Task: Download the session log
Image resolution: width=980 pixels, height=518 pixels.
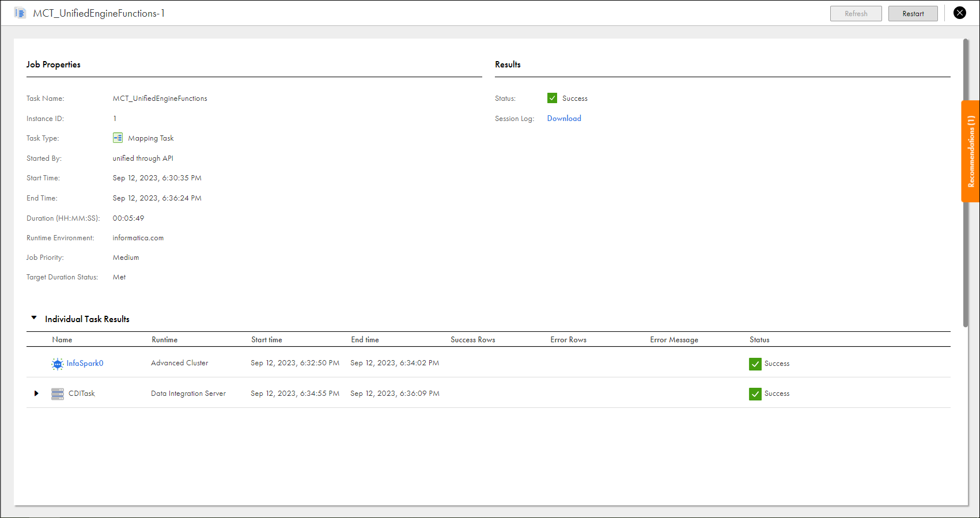Action: click(x=564, y=118)
